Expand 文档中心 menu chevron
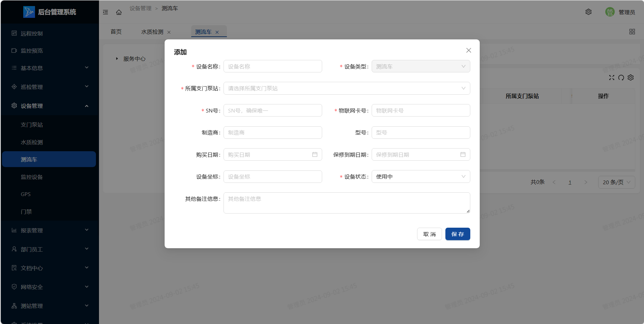 (x=87, y=268)
